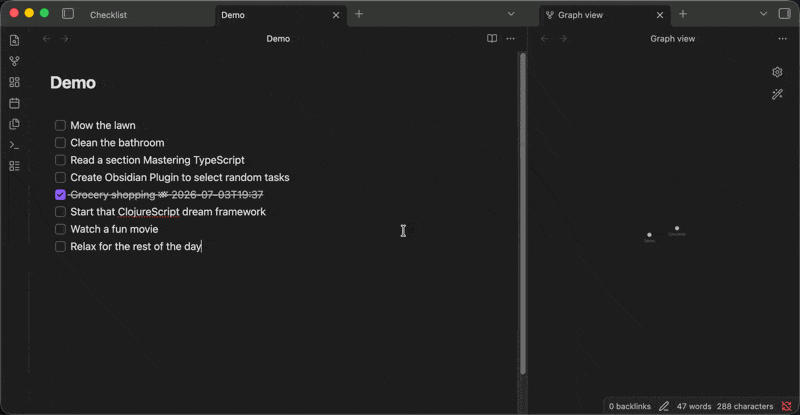Image resolution: width=800 pixels, height=415 pixels.
Task: Go forward in Graph view pane
Action: pyautogui.click(x=563, y=39)
